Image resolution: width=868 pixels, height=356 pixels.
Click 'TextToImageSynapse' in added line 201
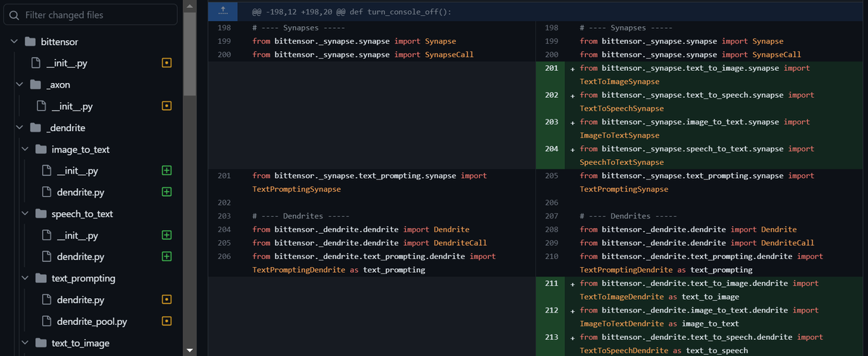(619, 82)
